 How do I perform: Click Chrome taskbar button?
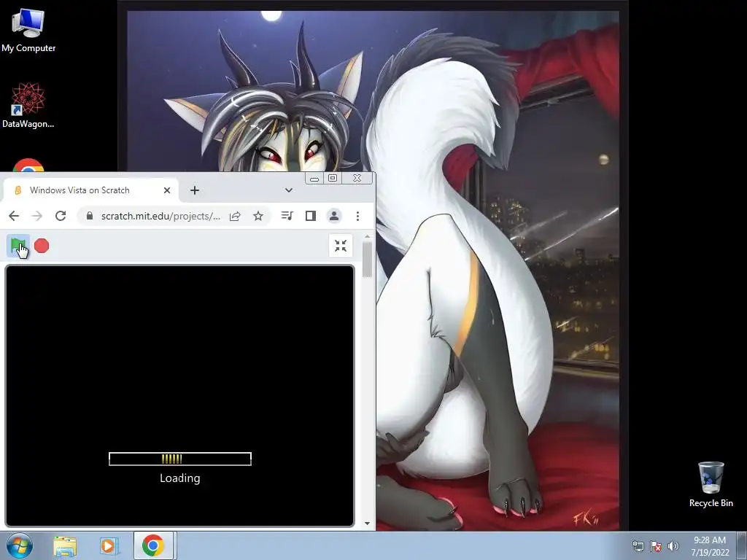(x=153, y=545)
